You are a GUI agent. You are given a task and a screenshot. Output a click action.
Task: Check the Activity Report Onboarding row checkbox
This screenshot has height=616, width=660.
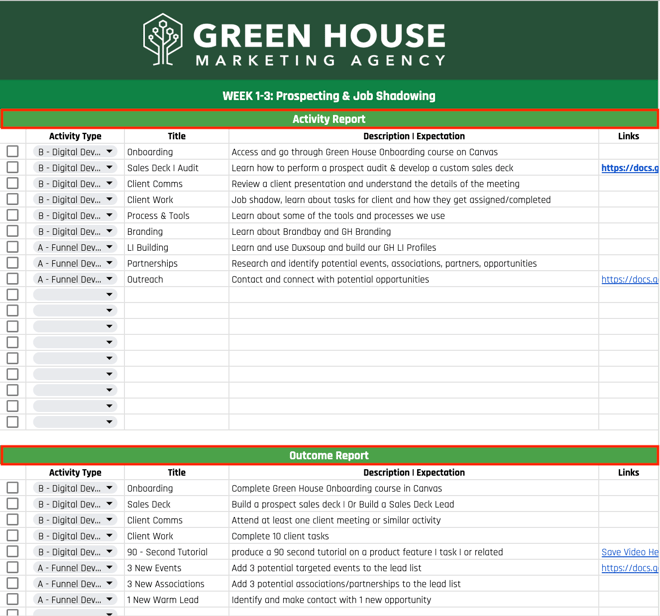pyautogui.click(x=13, y=152)
